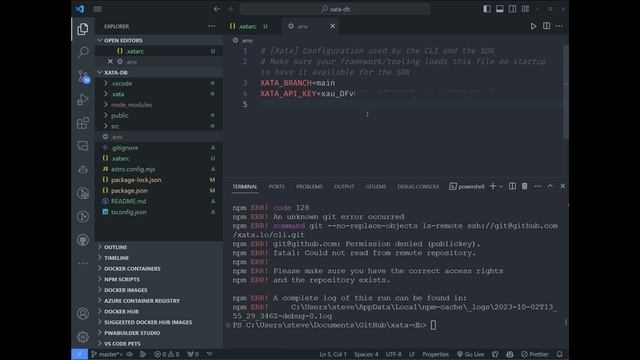This screenshot has width=640, height=360.
Task: Close .env in Open Editors list
Action: (110, 62)
